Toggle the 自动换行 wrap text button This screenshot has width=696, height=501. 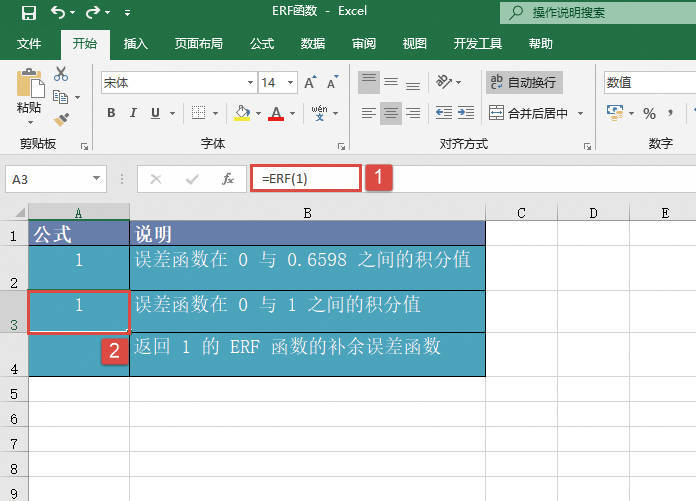point(522,82)
